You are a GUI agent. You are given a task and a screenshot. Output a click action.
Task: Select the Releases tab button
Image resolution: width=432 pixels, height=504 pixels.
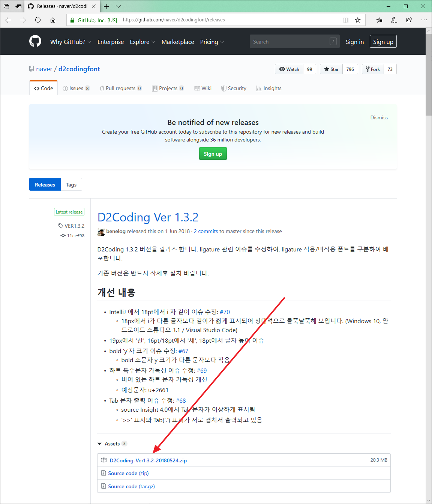click(45, 184)
